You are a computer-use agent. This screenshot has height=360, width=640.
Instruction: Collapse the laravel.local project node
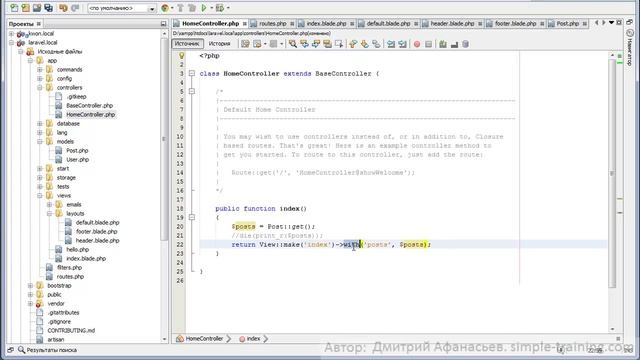11,42
